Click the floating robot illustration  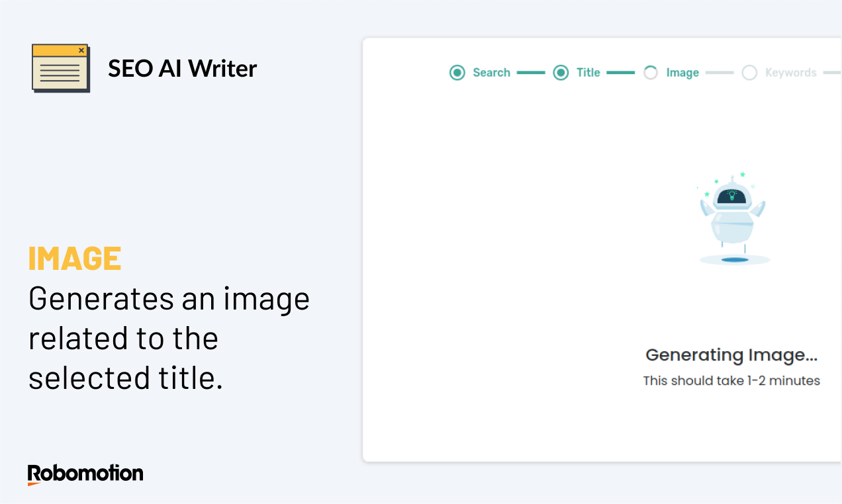733,218
